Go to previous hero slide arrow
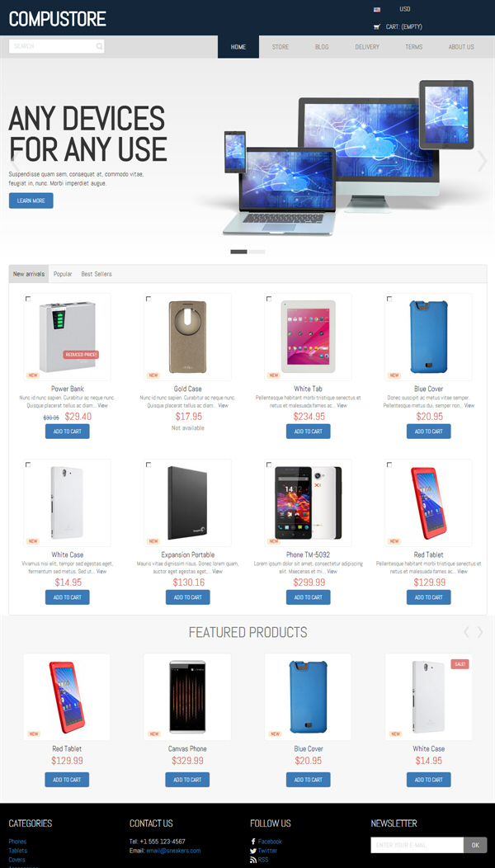 click(x=15, y=161)
